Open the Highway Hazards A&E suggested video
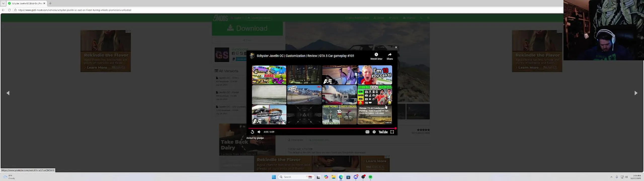 click(269, 115)
